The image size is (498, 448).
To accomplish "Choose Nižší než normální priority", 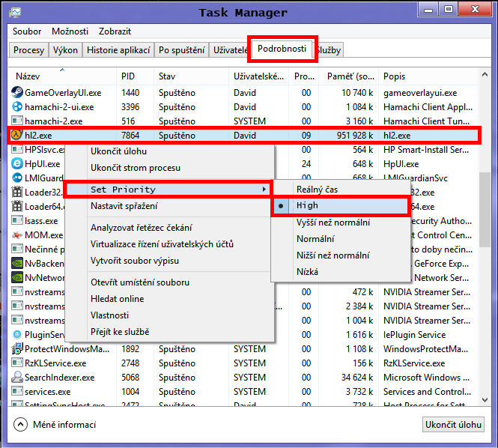I will pyautogui.click(x=341, y=255).
